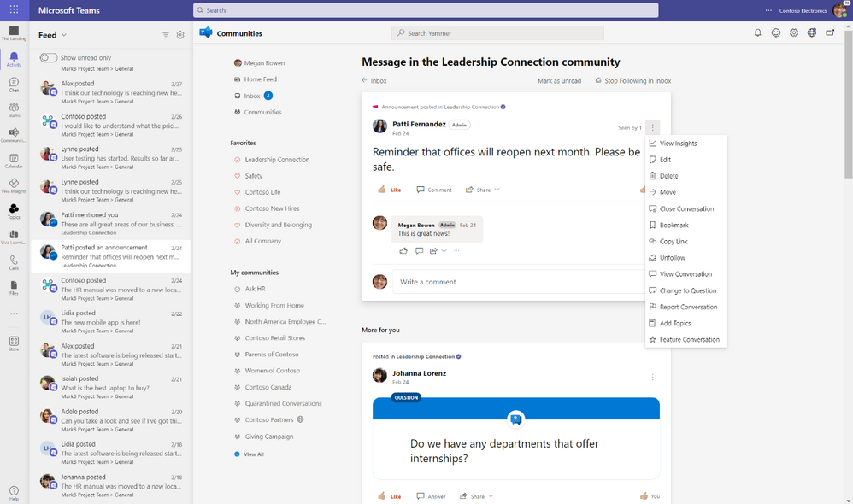853x504 pixels.
Task: Click the Write a comment field
Action: click(x=520, y=282)
